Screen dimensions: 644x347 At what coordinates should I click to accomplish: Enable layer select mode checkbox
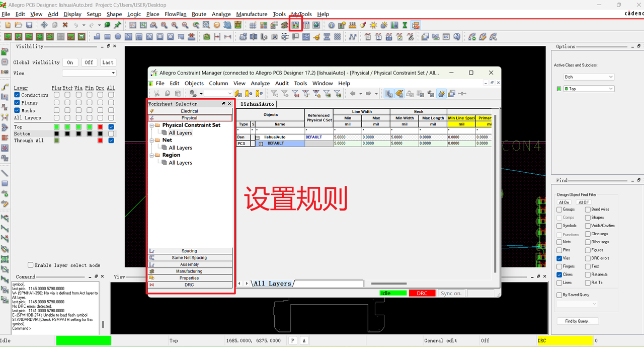click(x=31, y=265)
